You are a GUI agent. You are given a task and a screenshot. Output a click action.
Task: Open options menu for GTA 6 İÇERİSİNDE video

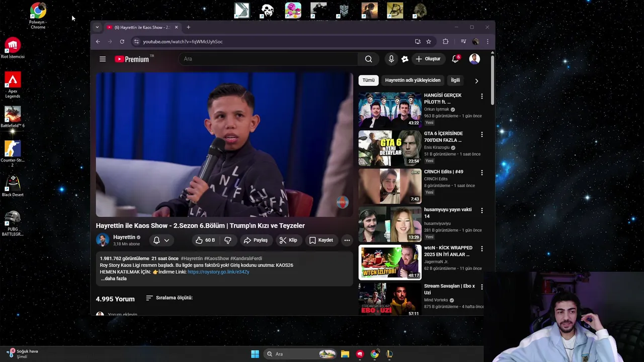pyautogui.click(x=481, y=134)
